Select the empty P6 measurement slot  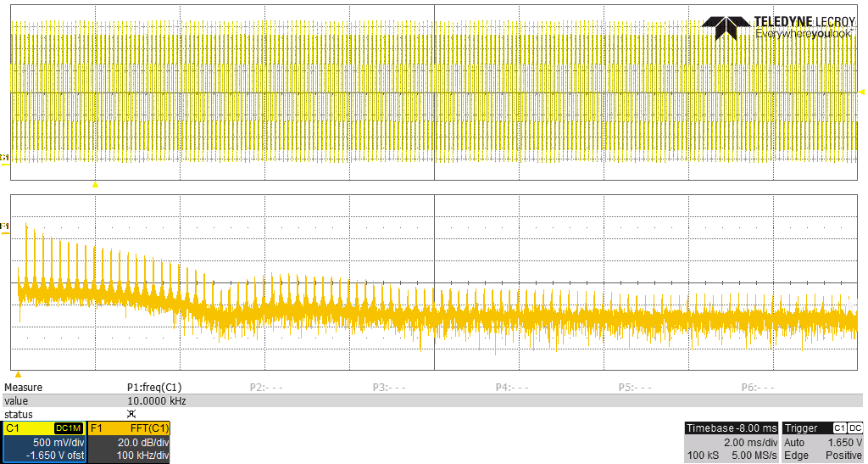pos(758,388)
